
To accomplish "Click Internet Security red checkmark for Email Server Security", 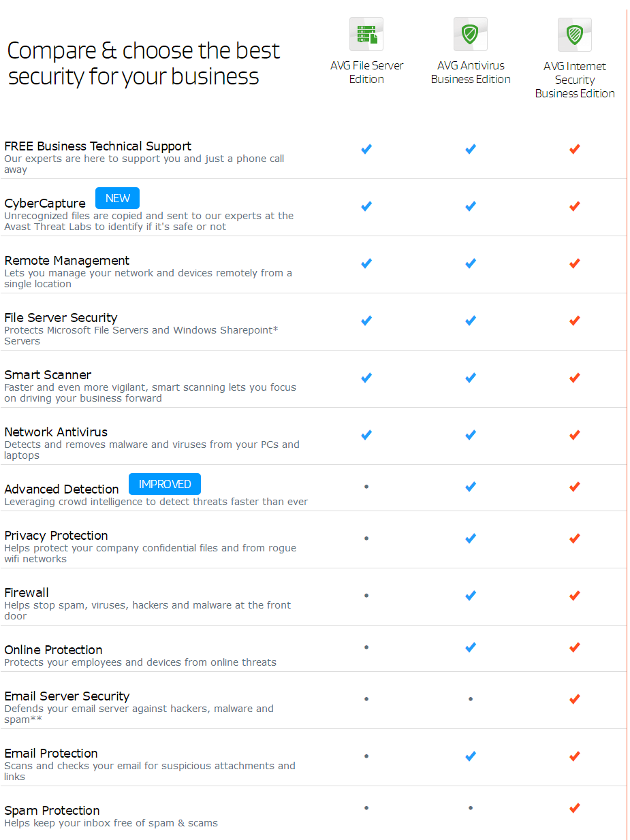I will point(575,698).
